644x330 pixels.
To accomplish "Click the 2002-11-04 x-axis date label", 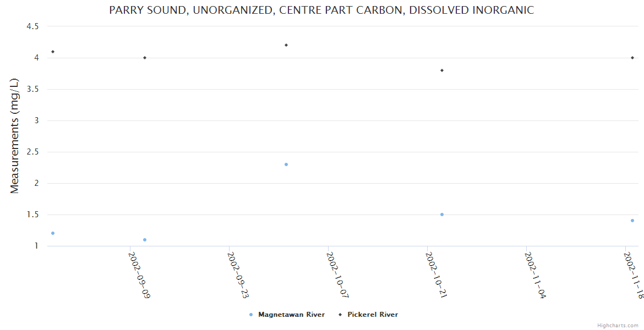I will click(535, 274).
